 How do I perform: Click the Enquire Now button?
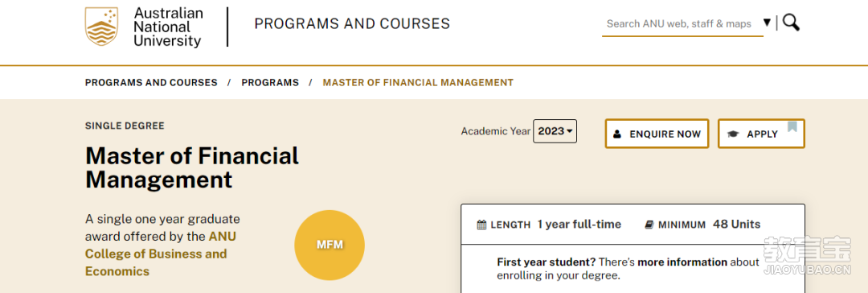tap(657, 134)
